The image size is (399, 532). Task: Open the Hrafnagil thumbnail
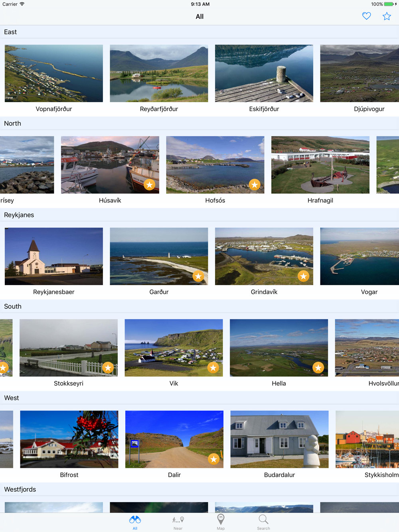point(320,165)
